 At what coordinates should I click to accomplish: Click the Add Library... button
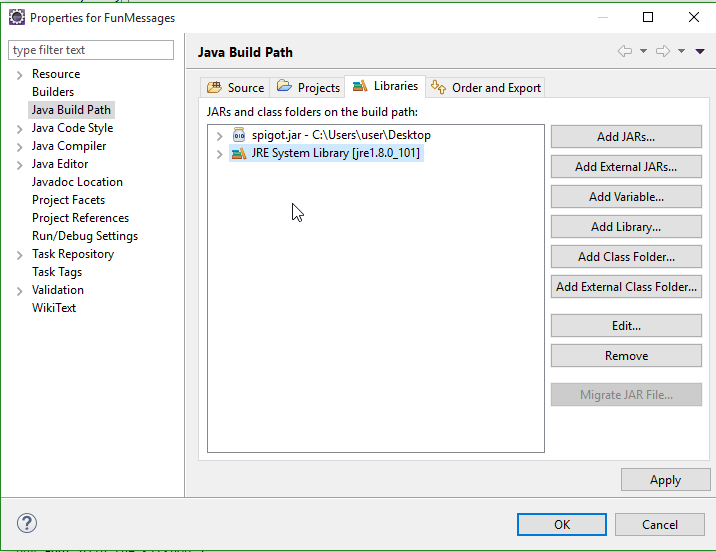pyautogui.click(x=626, y=226)
